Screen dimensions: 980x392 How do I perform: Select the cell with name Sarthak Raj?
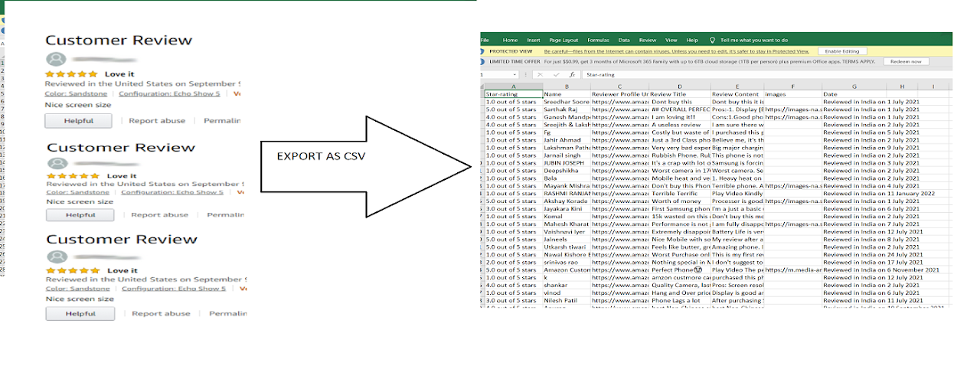pyautogui.click(x=566, y=109)
